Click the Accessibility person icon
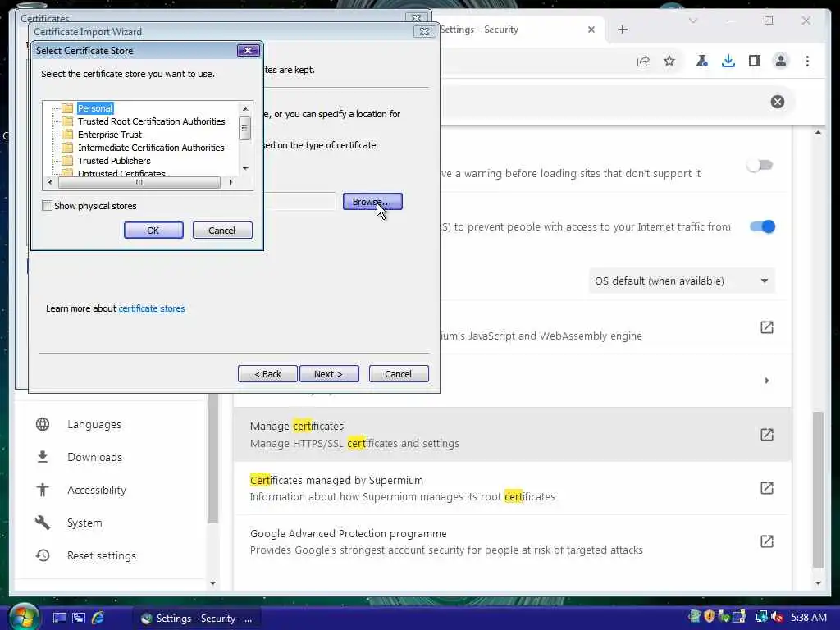840x630 pixels. pos(43,490)
